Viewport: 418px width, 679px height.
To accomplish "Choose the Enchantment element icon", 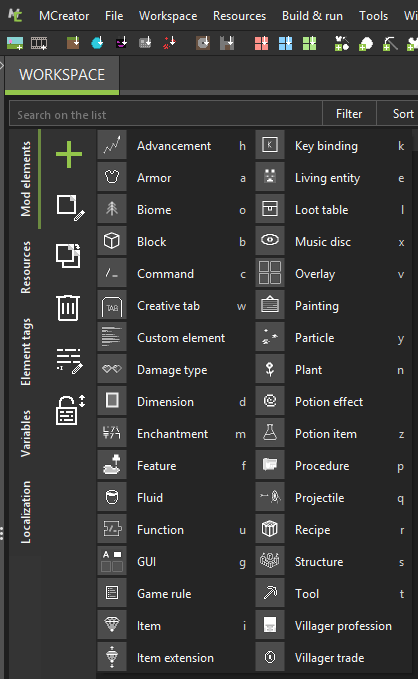I will (112, 433).
